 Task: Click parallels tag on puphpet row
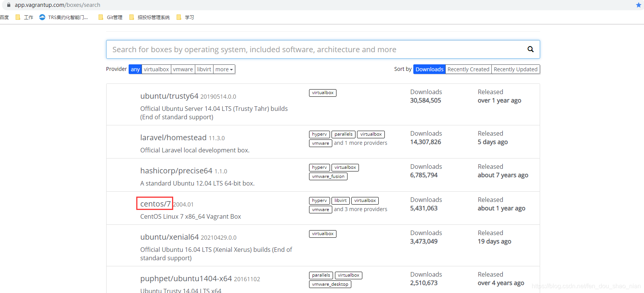pyautogui.click(x=321, y=275)
